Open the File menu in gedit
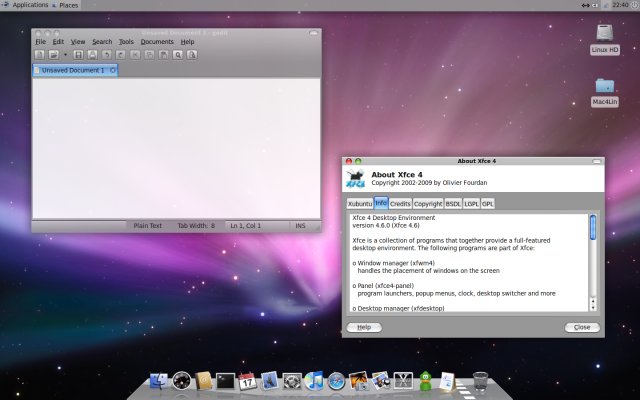The image size is (640, 400). [x=41, y=42]
